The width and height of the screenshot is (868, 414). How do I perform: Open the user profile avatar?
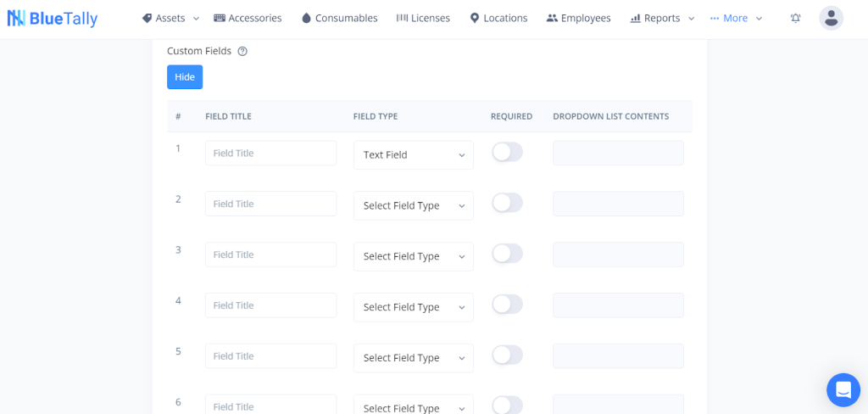[x=831, y=18]
